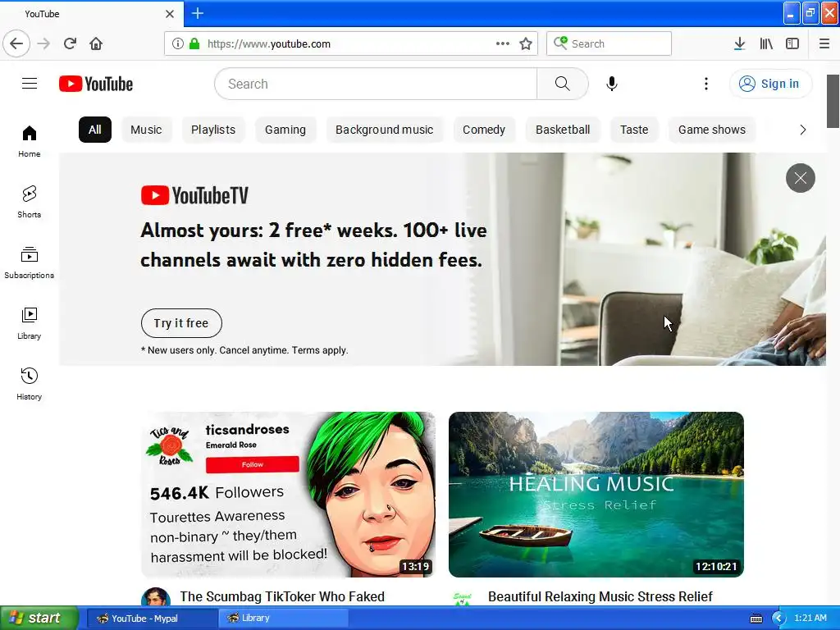
Task: Click the youtube.com address bar URL
Action: [269, 43]
